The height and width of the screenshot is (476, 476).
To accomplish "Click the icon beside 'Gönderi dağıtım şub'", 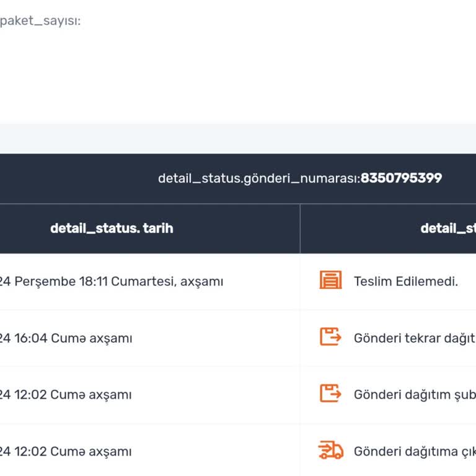I will pos(330,393).
